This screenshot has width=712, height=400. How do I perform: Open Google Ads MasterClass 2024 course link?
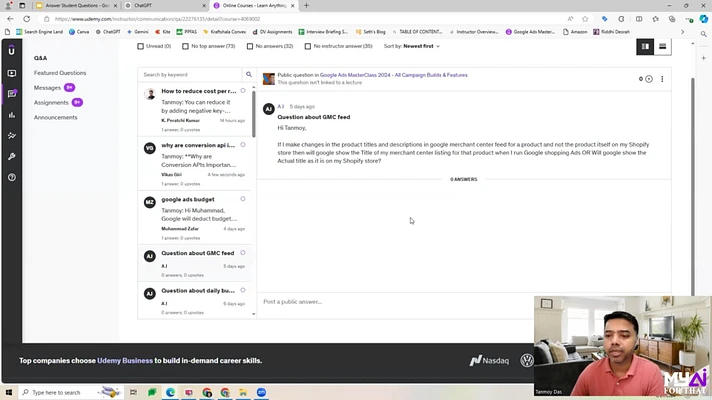[x=394, y=75]
